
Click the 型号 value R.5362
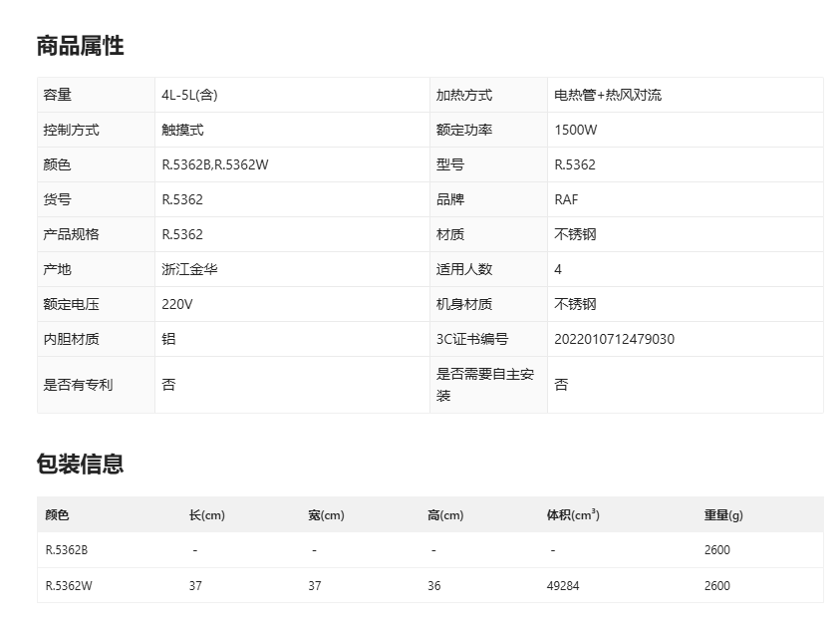pyautogui.click(x=575, y=165)
